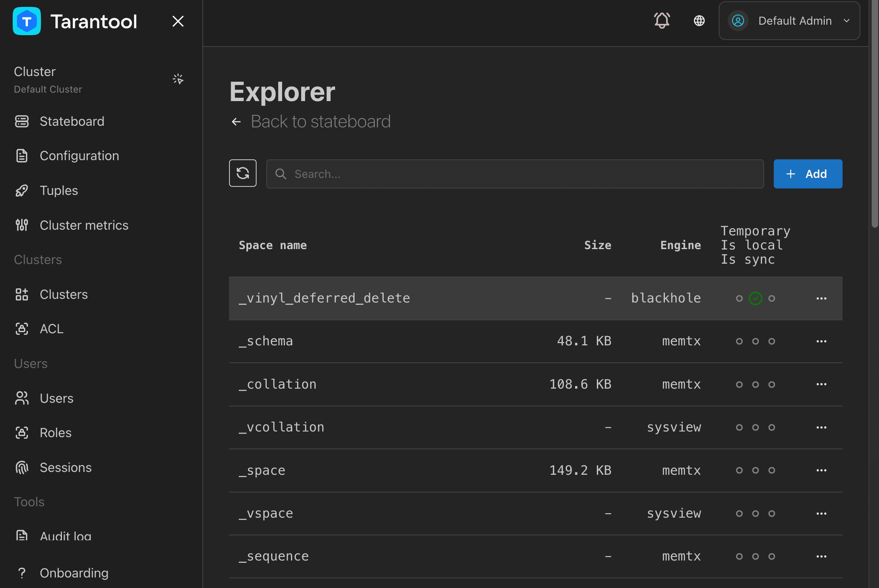
Task: Refresh the spaces list
Action: click(x=243, y=173)
